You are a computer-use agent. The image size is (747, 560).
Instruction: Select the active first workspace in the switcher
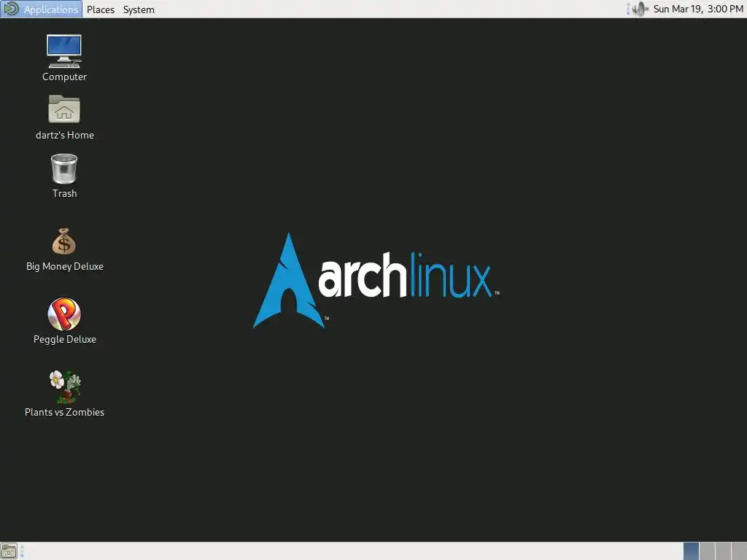(x=692, y=551)
